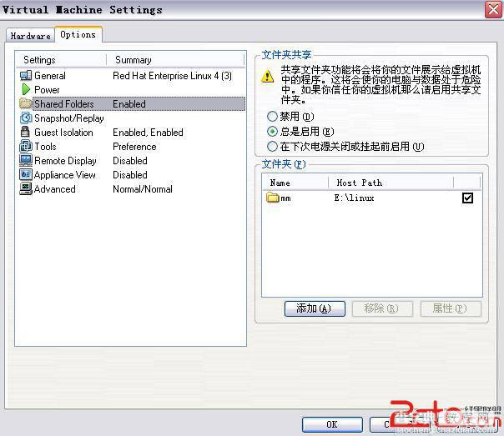504x436 pixels.
Task: Click the OK button
Action: [332, 424]
